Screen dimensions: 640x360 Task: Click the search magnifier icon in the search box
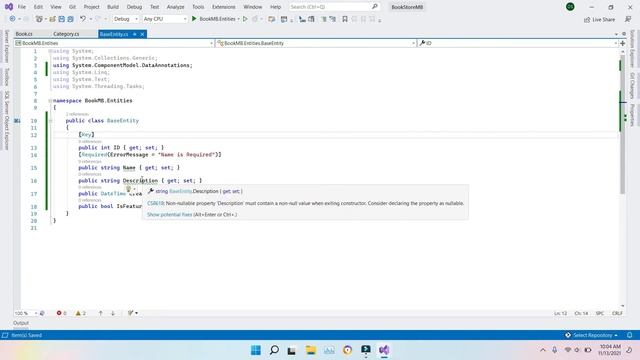point(375,7)
